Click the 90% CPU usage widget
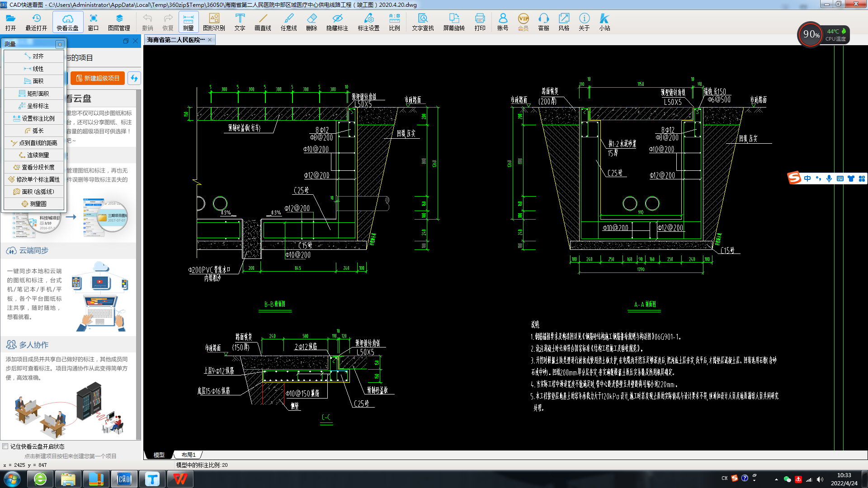Viewport: 868px width, 488px height. click(811, 34)
